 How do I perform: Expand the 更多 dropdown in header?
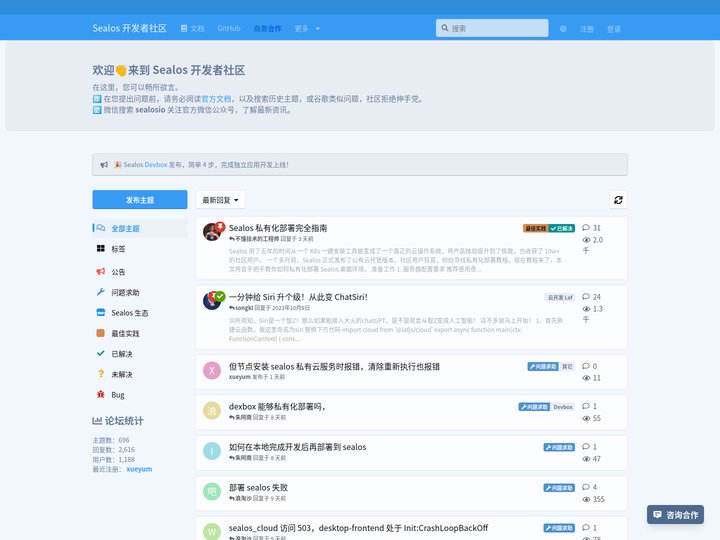coord(307,28)
